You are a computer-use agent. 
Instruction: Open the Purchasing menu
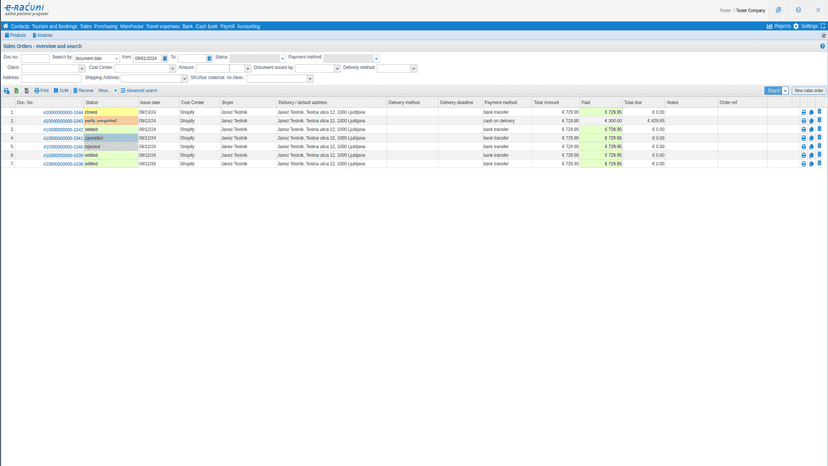click(x=106, y=26)
